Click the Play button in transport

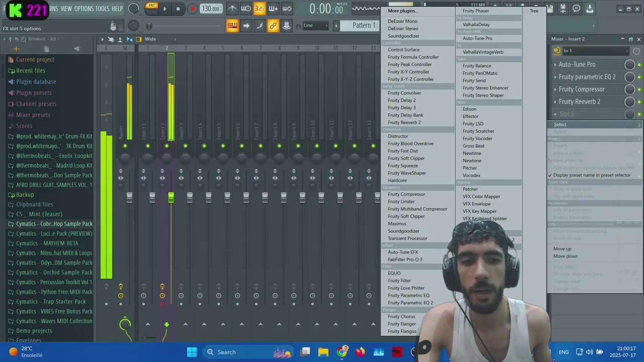click(164, 9)
